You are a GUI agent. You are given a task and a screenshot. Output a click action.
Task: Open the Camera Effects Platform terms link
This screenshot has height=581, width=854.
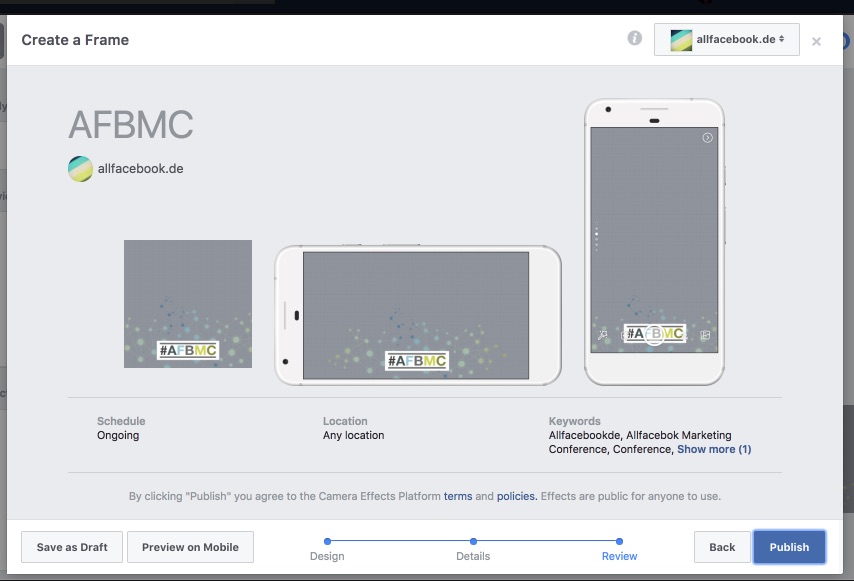(x=458, y=496)
